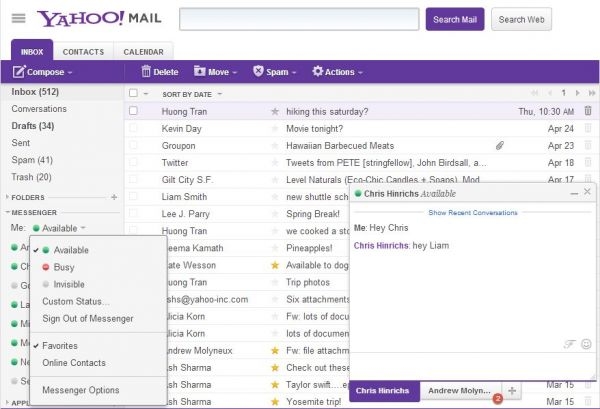
Task: Go to last page arrow in pagination
Action: [x=592, y=93]
